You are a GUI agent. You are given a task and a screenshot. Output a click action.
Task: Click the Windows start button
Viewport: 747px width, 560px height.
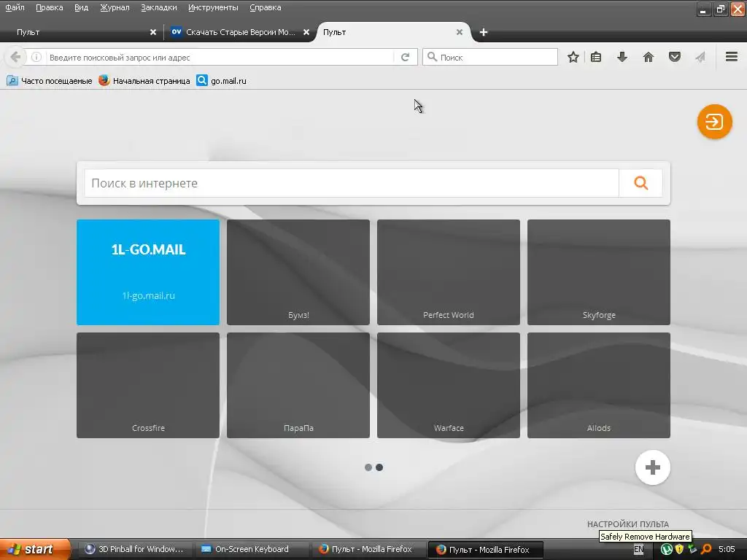tap(34, 549)
